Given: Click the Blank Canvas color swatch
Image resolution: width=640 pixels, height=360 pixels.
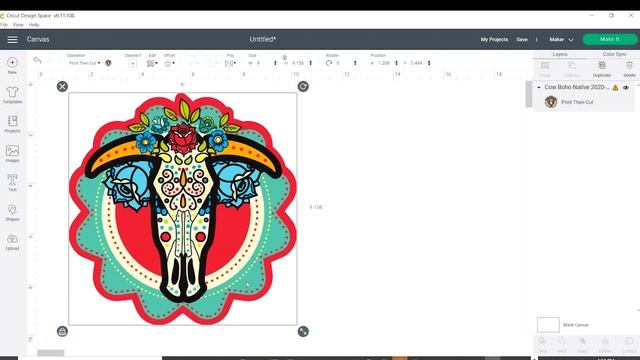Looking at the screenshot, I should pos(548,325).
